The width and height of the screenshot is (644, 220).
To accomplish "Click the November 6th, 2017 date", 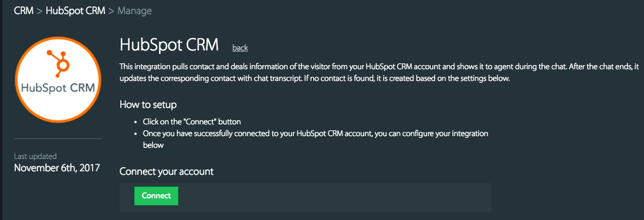I will coord(57,168).
